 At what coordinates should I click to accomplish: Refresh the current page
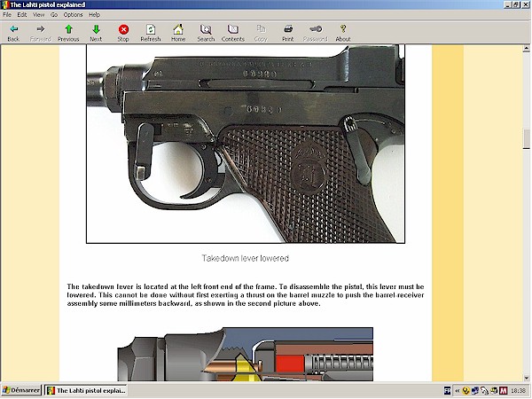[151, 33]
